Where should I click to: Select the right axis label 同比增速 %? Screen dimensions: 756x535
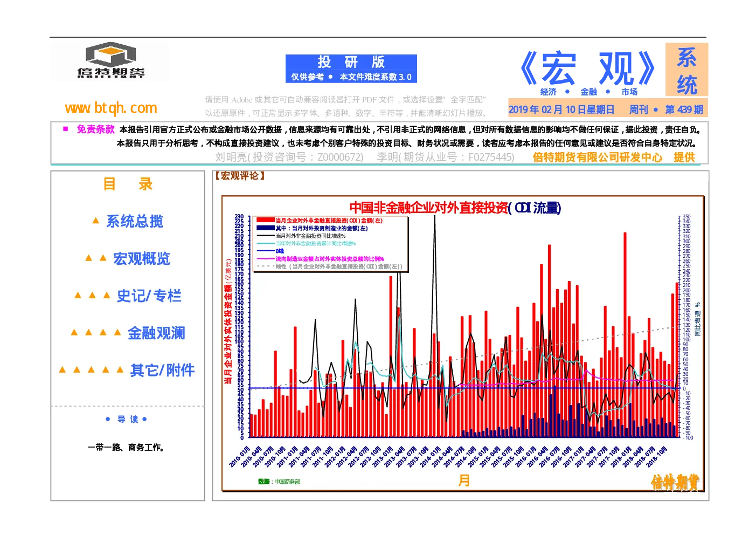tap(697, 319)
